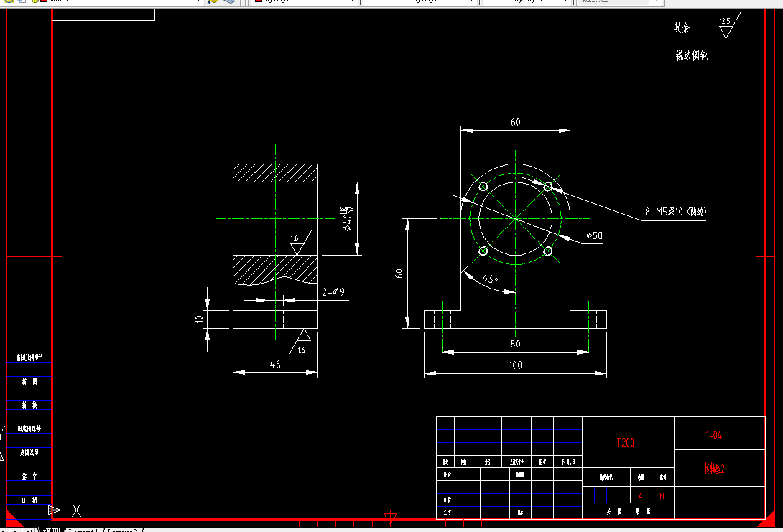The width and height of the screenshot is (783, 532).
Task: Select the 旧底图总号 cell in the side table
Action: tap(29, 429)
